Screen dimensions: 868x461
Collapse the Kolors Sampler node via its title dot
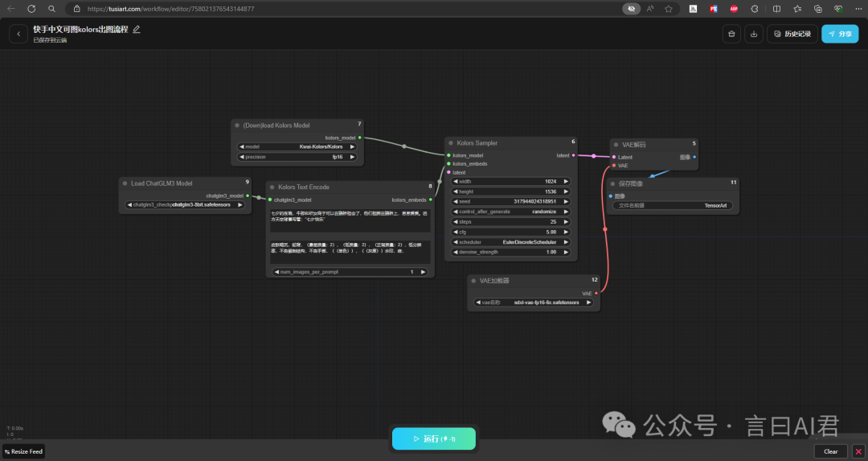(x=451, y=143)
